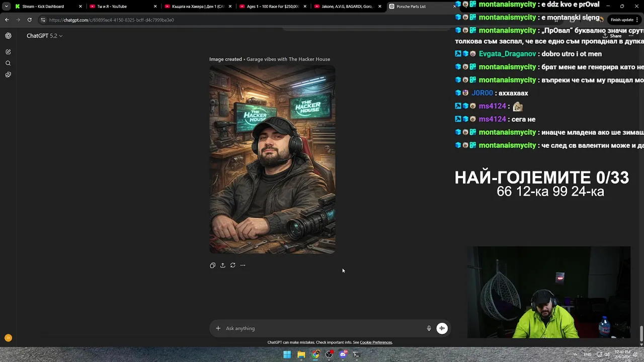The image size is (644, 362).
Task: Click chat username J0R00
Action: 482,93
